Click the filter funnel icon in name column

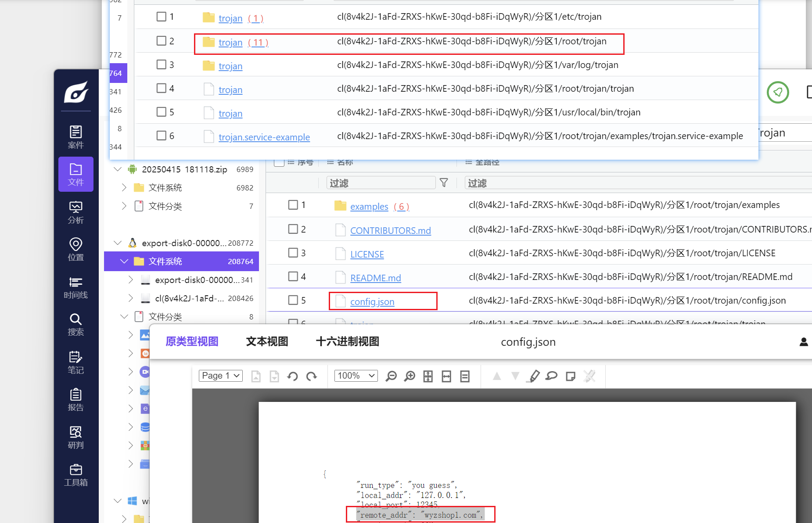coord(444,183)
